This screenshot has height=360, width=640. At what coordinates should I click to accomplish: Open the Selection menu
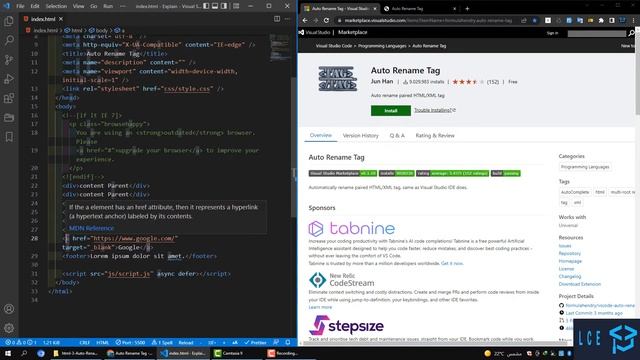pyautogui.click(x=56, y=6)
